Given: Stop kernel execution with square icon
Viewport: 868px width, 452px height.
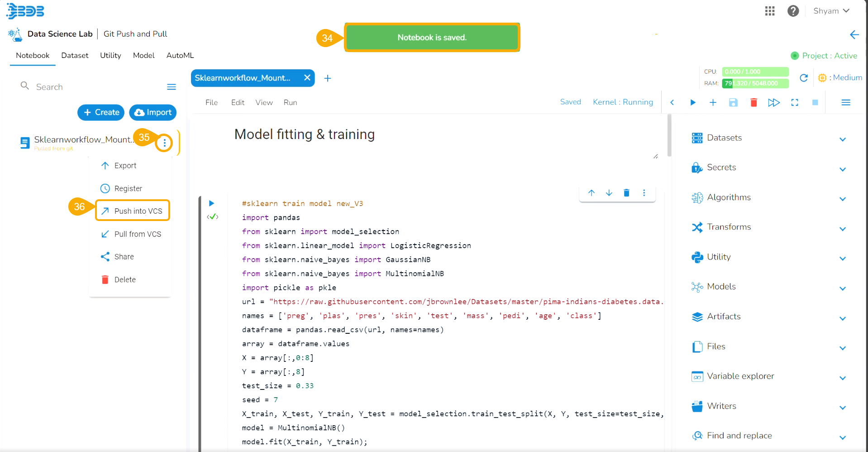Looking at the screenshot, I should [x=815, y=102].
